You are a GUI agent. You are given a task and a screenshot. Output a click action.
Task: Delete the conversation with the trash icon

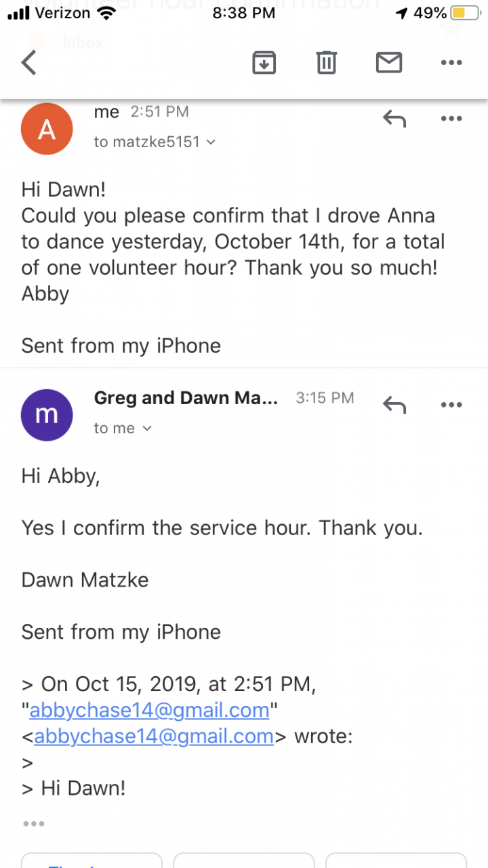(326, 62)
